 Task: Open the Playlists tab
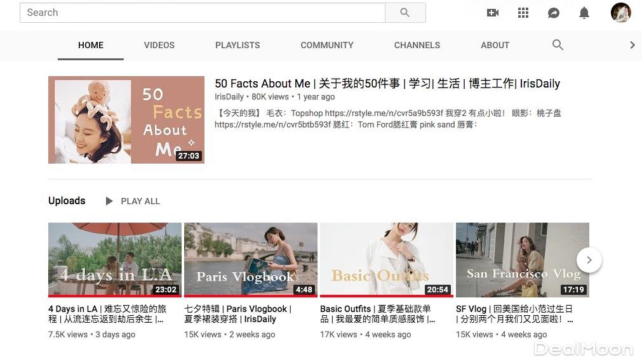click(237, 45)
